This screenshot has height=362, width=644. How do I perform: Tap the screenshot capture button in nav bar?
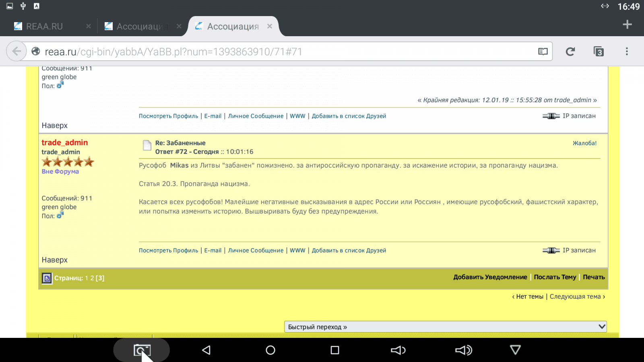(x=141, y=350)
